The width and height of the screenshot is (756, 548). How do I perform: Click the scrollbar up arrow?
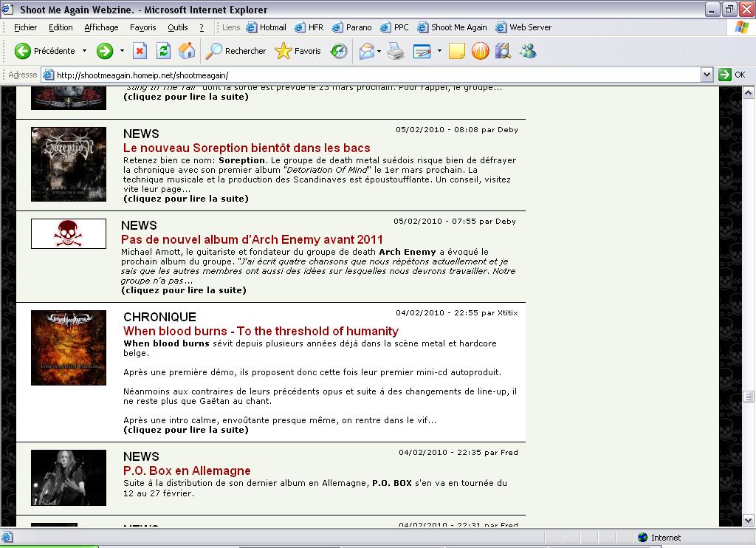749,92
